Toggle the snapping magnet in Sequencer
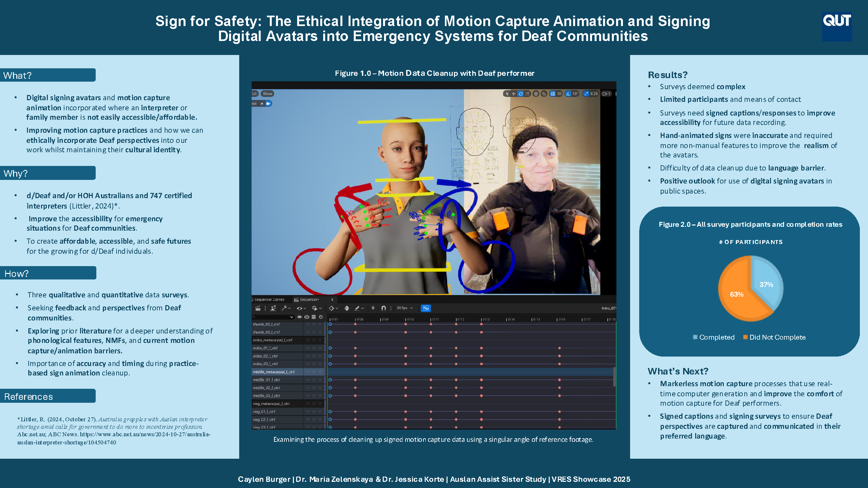The height and width of the screenshot is (488, 868). click(x=383, y=308)
